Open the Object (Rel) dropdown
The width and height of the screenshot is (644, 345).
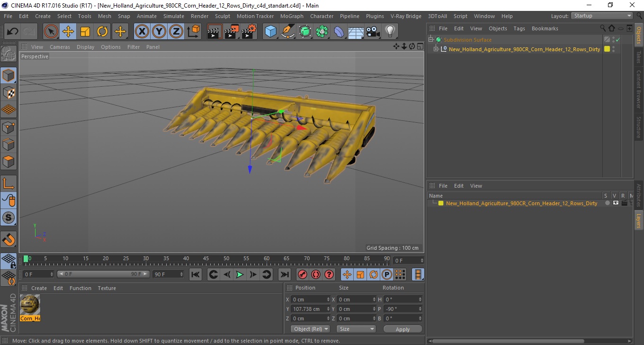(x=311, y=329)
